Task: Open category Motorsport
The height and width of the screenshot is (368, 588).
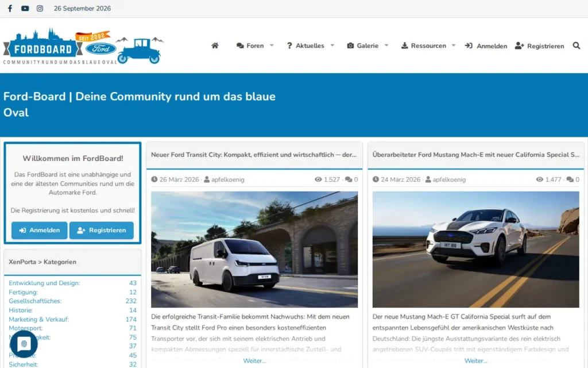Action: tap(26, 328)
